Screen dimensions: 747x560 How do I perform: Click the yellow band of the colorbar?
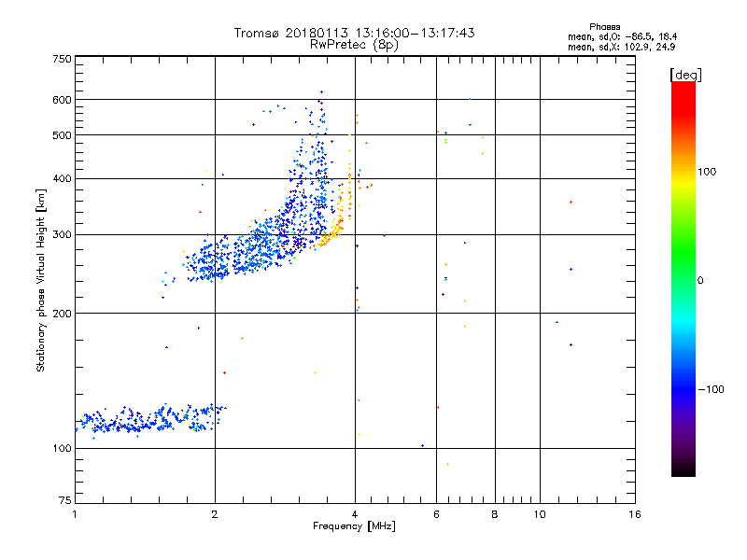tap(684, 183)
